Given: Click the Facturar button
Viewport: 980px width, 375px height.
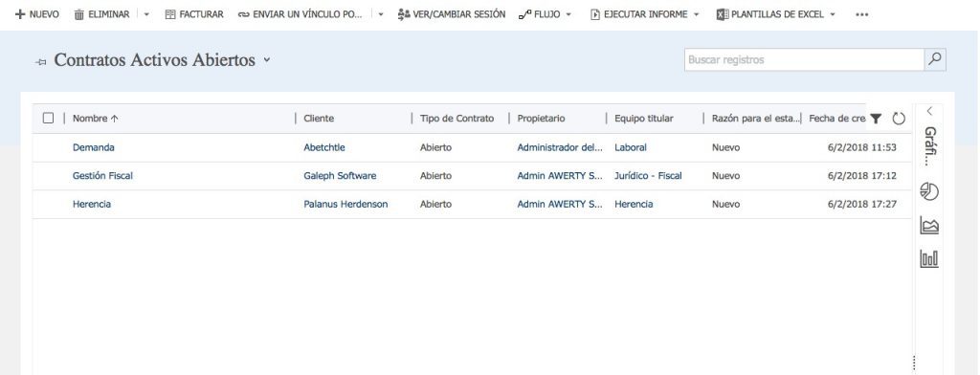Looking at the screenshot, I should 194,14.
